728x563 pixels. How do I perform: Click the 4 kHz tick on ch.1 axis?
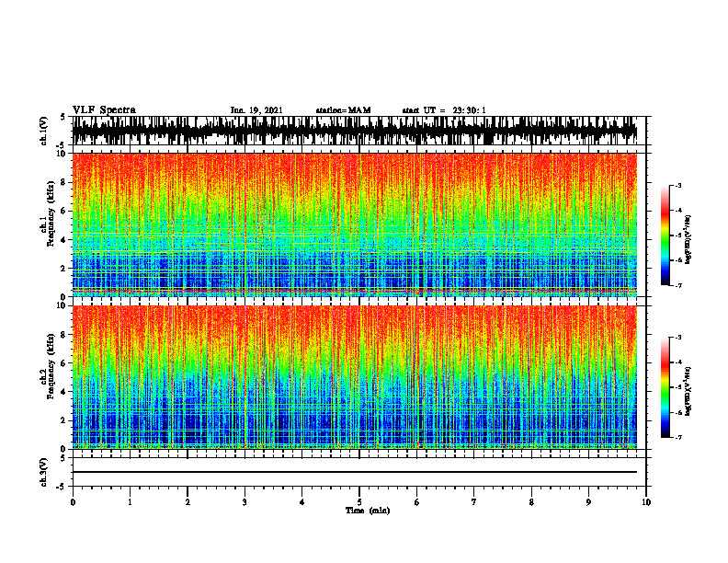(63, 240)
